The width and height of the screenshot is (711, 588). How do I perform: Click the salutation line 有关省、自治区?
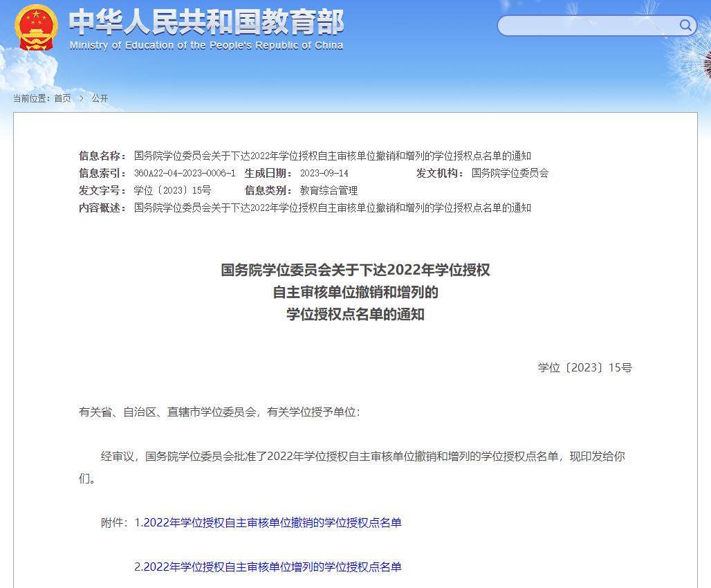pos(219,412)
